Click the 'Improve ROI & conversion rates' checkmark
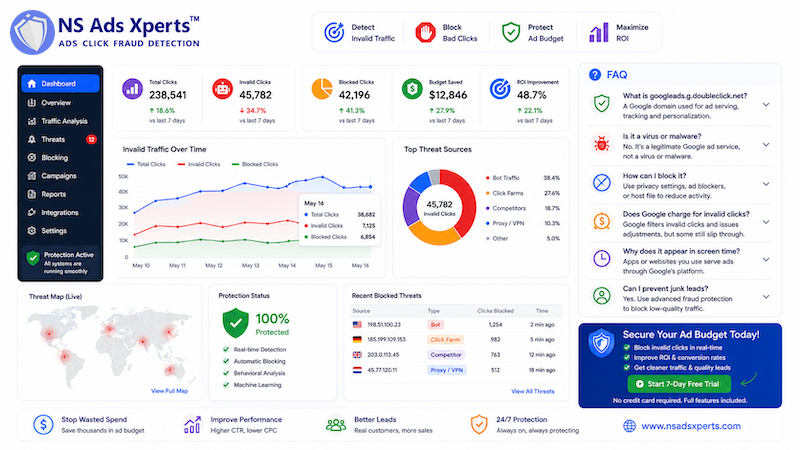The height and width of the screenshot is (450, 800). click(x=627, y=358)
